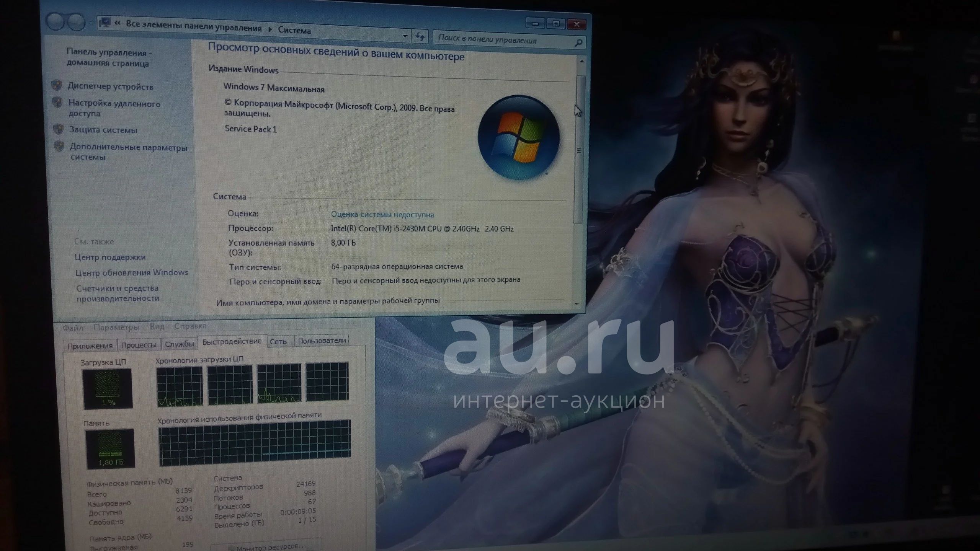Viewport: 980px width, 551px height.
Task: Click the Windows 7 Максимальная edition text
Action: click(274, 88)
